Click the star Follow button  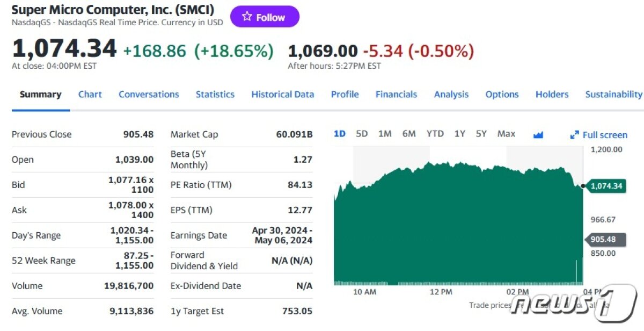click(265, 17)
